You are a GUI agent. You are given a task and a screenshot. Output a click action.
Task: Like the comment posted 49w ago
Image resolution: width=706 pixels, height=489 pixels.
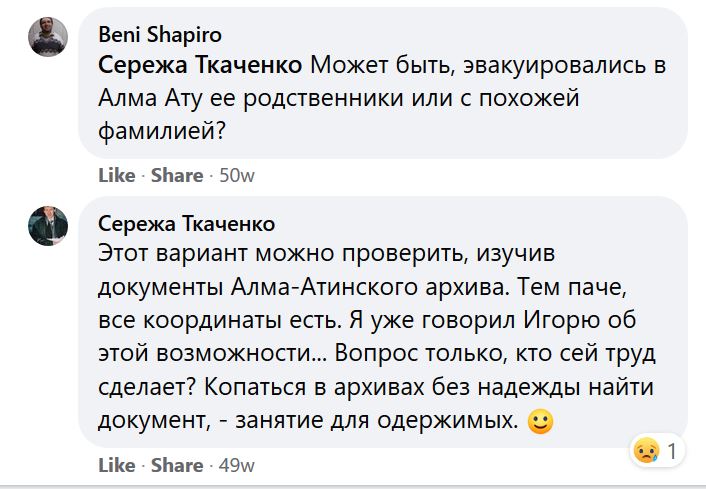coord(117,465)
